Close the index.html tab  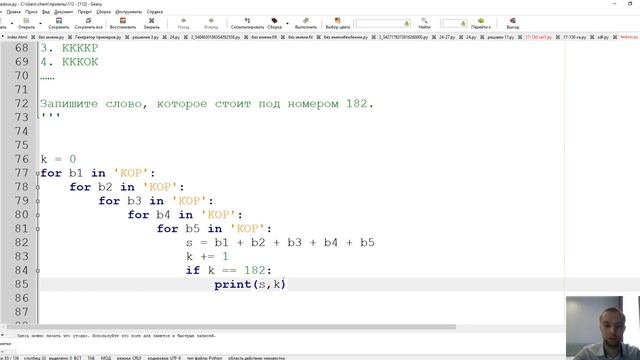coord(33,37)
